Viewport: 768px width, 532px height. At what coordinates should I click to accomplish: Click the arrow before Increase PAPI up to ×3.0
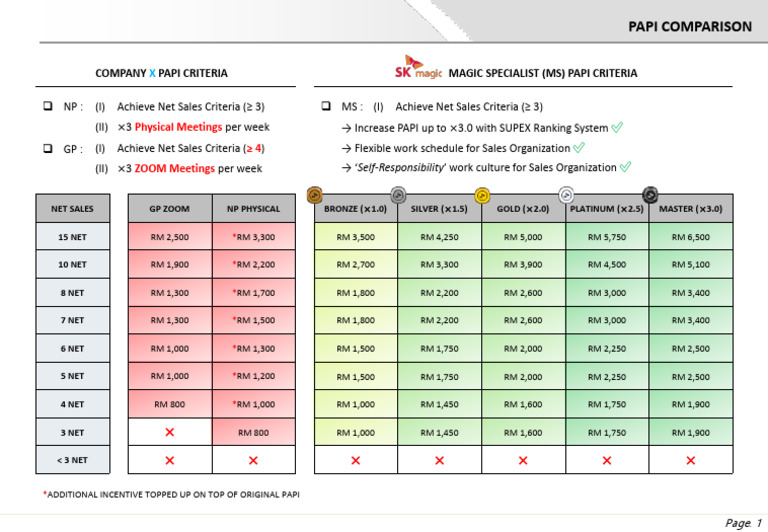[x=346, y=128]
